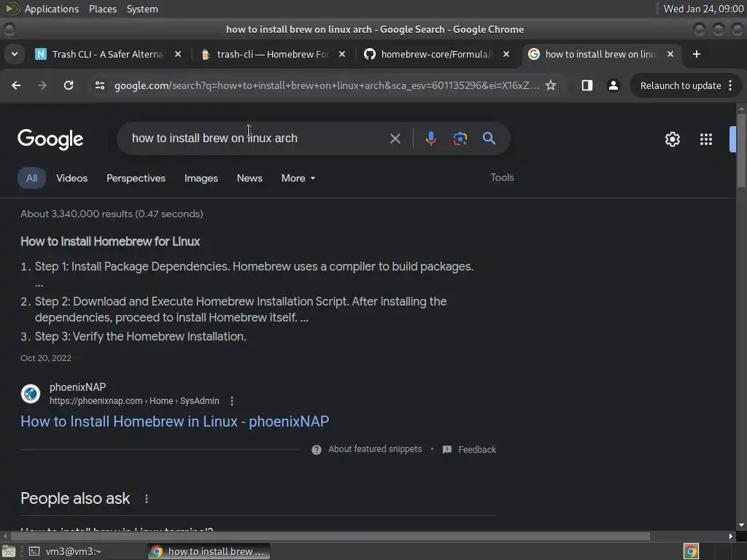747x560 pixels.
Task: Close the Trash CLI tab
Action: 178,54
